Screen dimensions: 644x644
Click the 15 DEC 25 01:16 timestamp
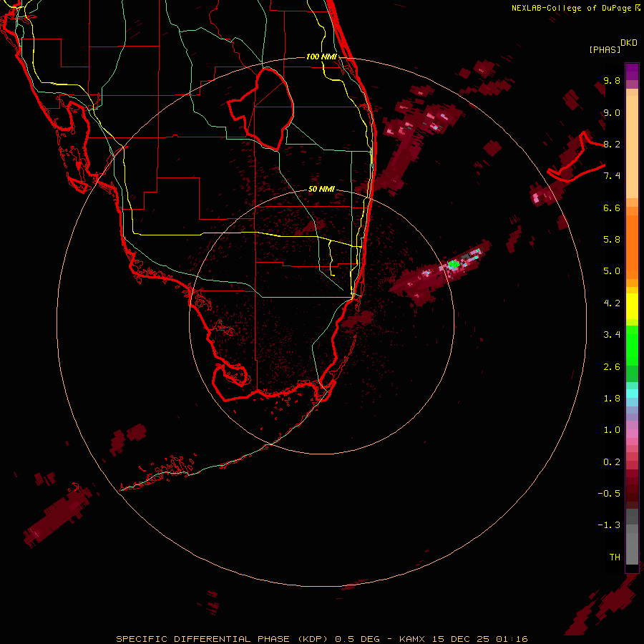[479, 639]
